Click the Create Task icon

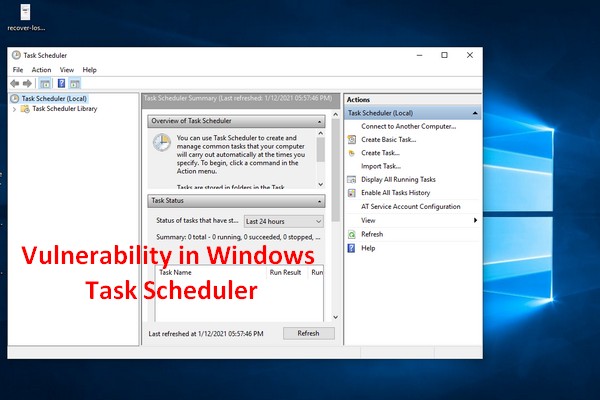tap(352, 153)
